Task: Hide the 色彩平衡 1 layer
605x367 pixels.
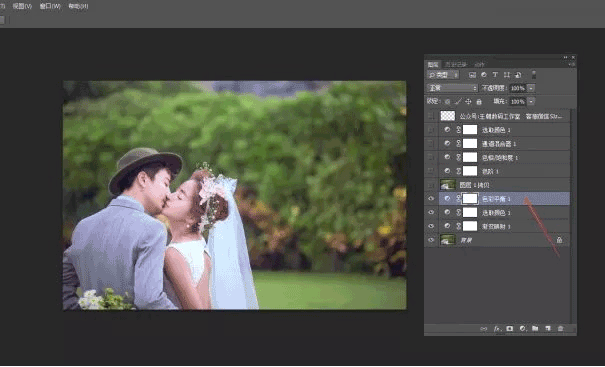Action: (431, 199)
